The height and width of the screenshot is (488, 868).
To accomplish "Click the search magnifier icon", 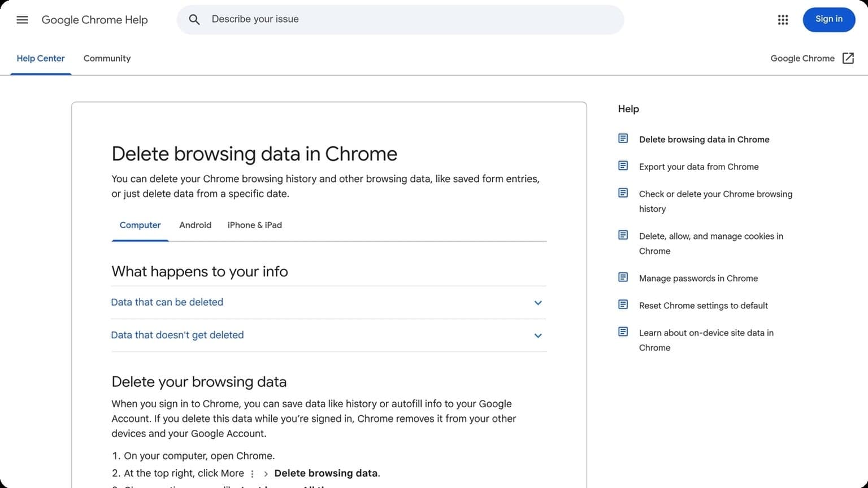I will click(194, 20).
